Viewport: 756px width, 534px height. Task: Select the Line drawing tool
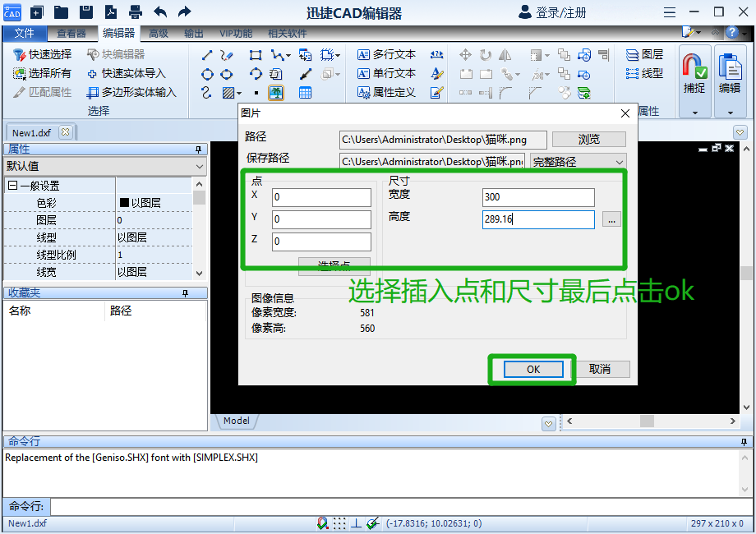click(x=207, y=55)
